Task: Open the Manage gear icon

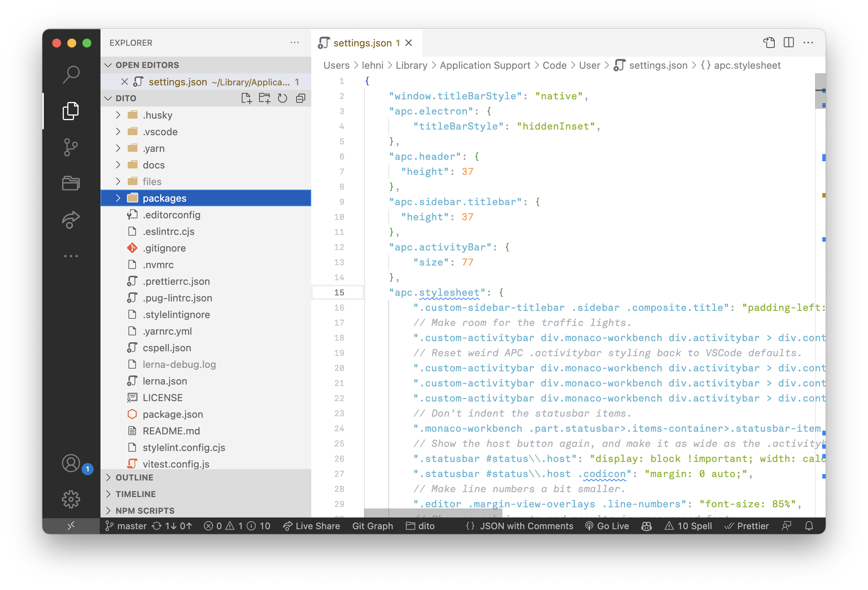Action: (71, 499)
